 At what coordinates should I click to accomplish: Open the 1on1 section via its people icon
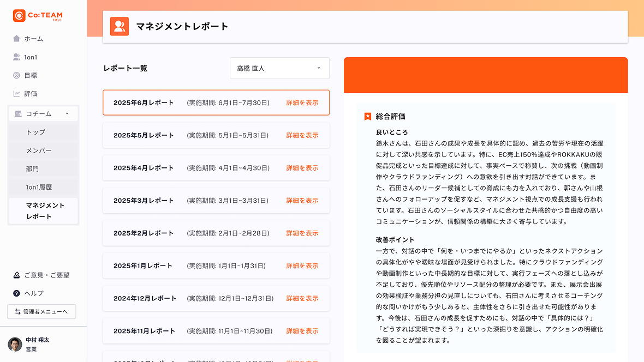[16, 57]
